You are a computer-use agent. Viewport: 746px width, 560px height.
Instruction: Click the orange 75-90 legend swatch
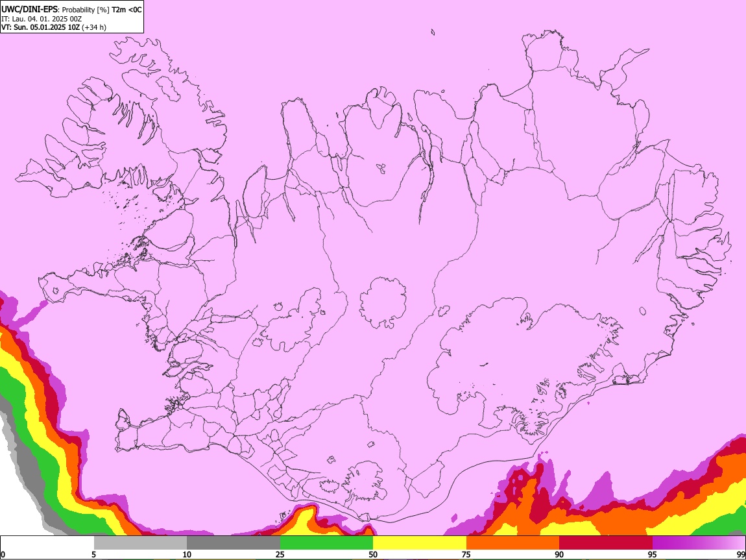pyautogui.click(x=512, y=543)
